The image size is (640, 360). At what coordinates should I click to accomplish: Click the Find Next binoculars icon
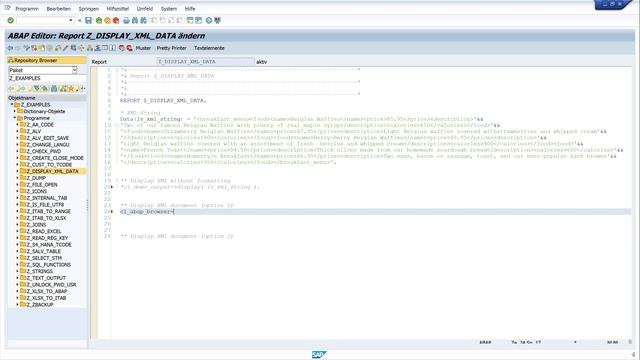(143, 20)
